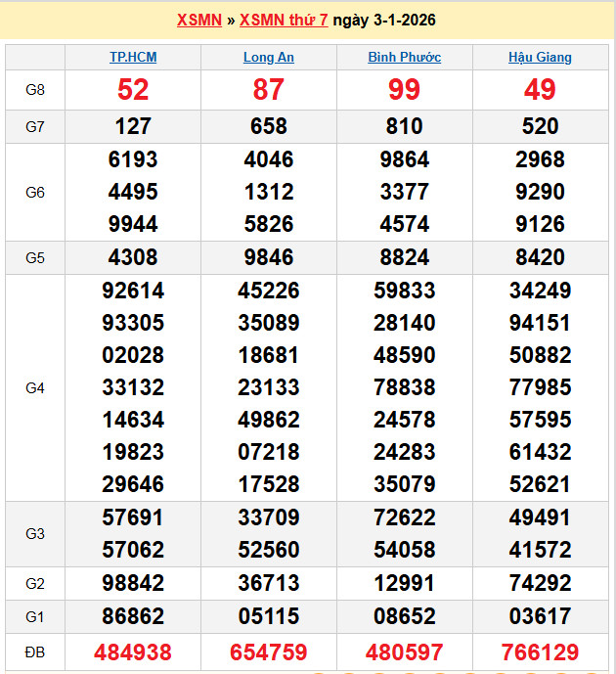Select Long An special prize number 654759
The width and height of the screenshot is (616, 674).
click(x=268, y=652)
